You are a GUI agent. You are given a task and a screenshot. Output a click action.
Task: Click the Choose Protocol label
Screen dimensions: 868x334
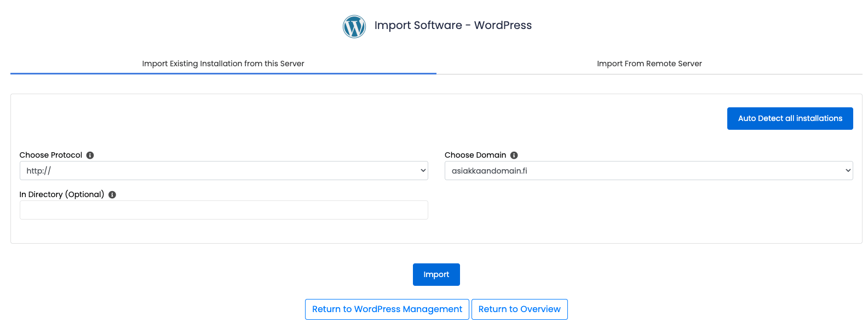tap(51, 156)
